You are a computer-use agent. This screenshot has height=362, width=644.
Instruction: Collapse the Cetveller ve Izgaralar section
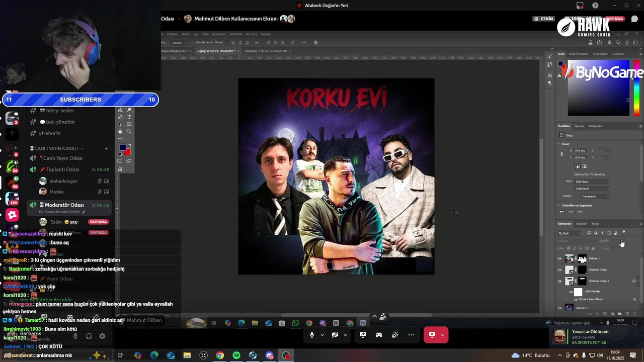point(558,205)
